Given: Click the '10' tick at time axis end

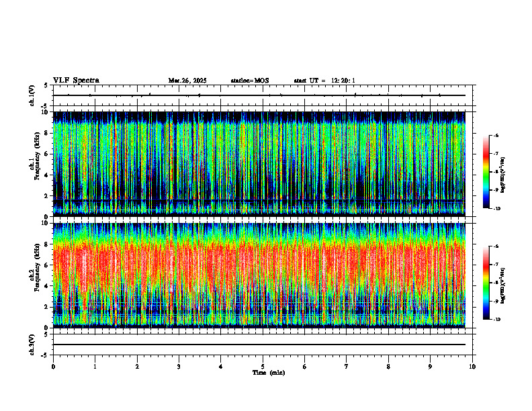Looking at the screenshot, I should [x=472, y=367].
